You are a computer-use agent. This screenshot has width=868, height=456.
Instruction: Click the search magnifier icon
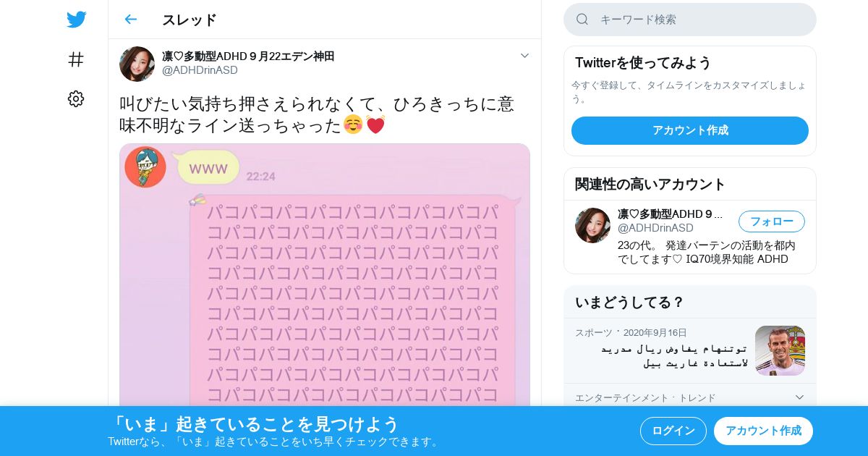(x=582, y=20)
